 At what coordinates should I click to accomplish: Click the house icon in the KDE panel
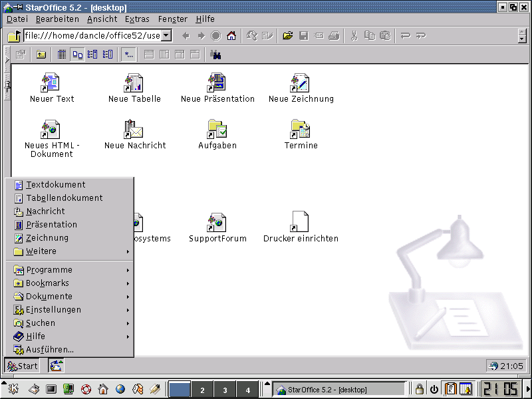[103, 389]
